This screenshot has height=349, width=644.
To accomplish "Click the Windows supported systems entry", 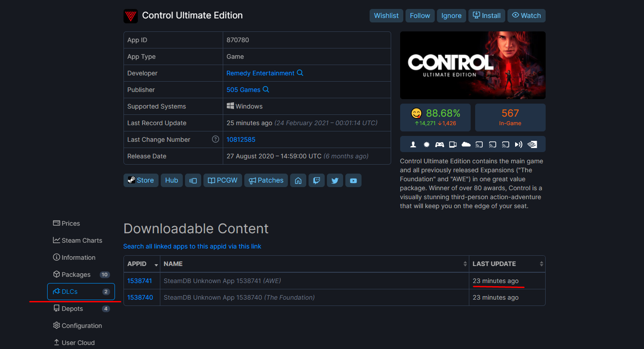I will point(245,106).
